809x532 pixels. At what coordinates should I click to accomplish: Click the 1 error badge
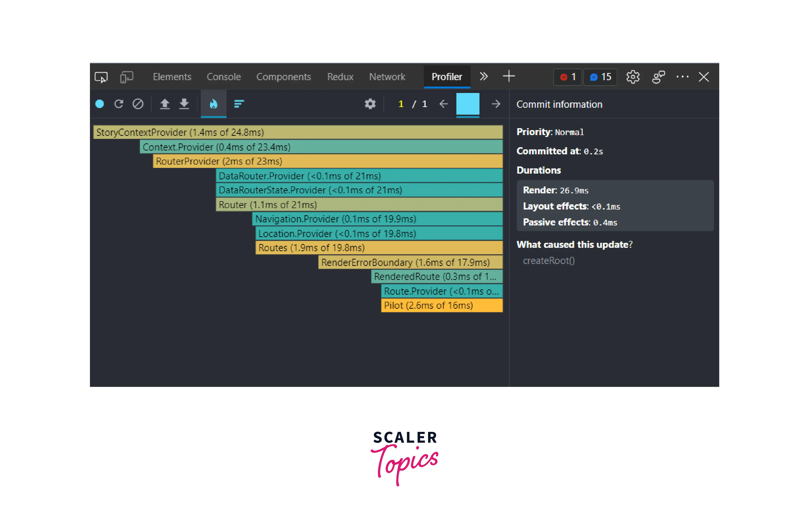568,77
